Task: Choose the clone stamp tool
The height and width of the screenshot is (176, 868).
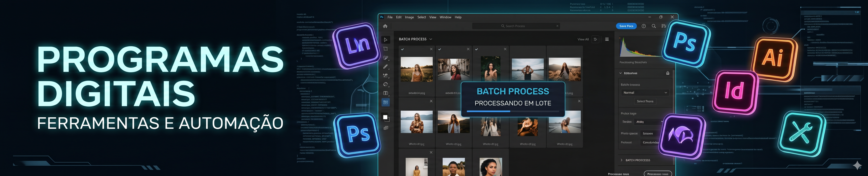Action: click(386, 75)
